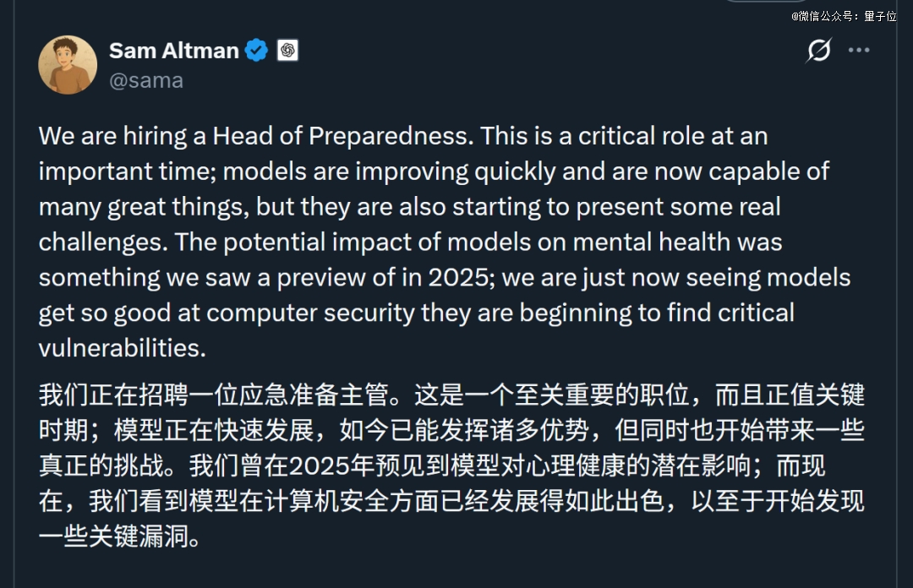
Task: Open the three-dot more options menu
Action: 859,51
